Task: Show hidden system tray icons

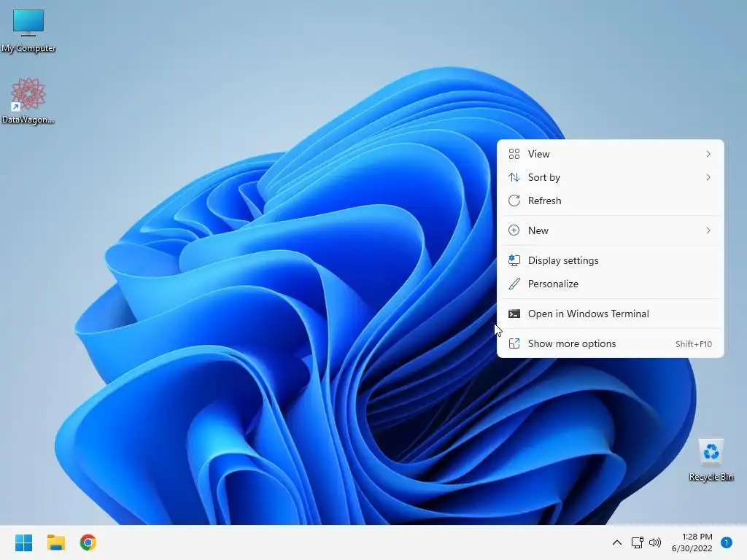Action: click(617, 542)
